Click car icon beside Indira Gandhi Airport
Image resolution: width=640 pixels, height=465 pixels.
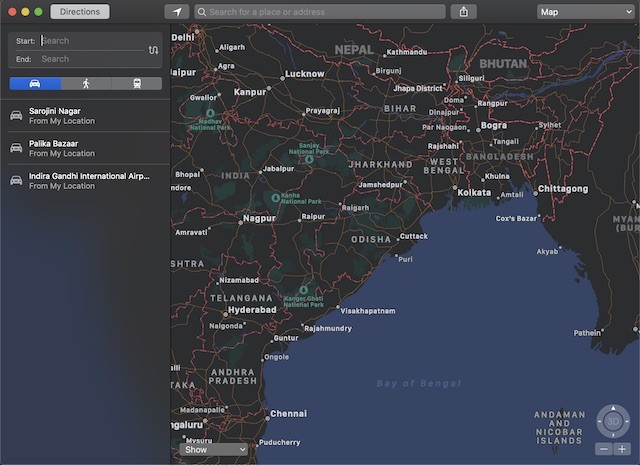(x=16, y=180)
